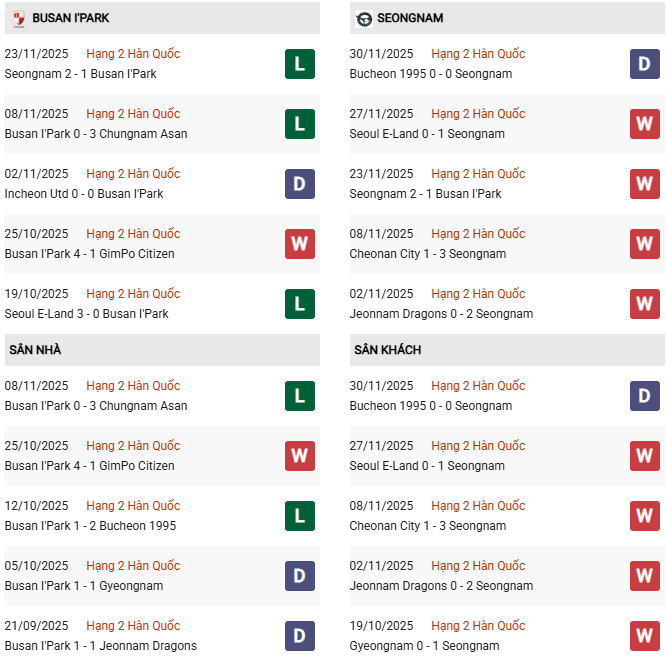Click D badge for Busan 1-1 Jeonnam Dragons
The image size is (666, 660).
point(299,636)
